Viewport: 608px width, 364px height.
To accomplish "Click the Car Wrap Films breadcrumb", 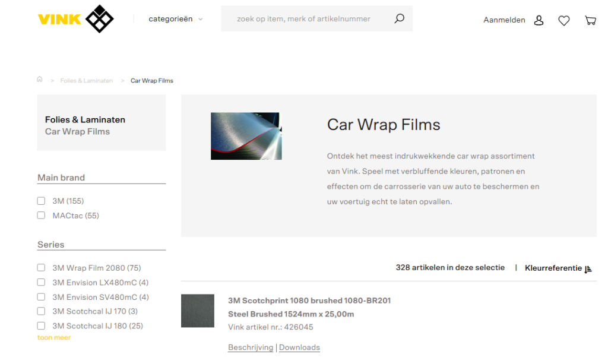I will tap(151, 81).
